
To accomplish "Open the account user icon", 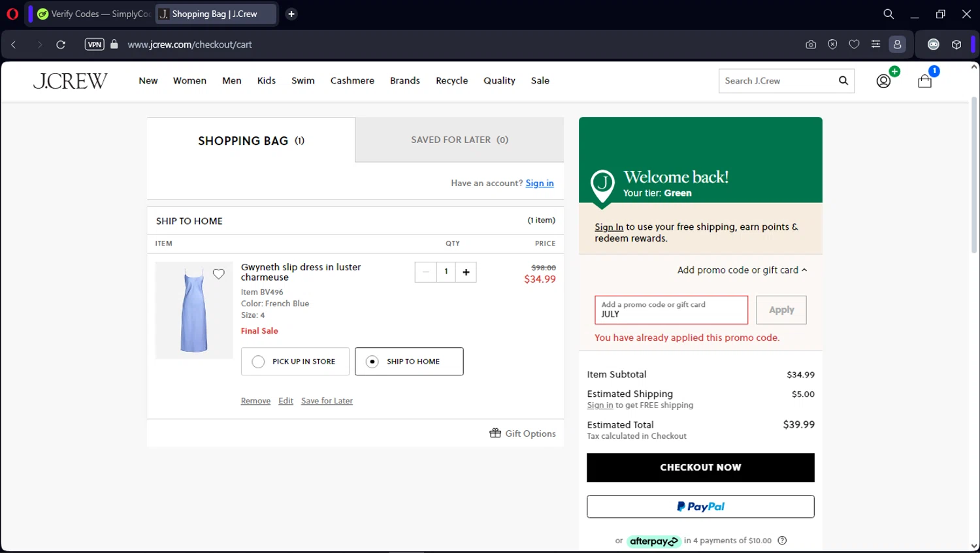I will (x=883, y=81).
